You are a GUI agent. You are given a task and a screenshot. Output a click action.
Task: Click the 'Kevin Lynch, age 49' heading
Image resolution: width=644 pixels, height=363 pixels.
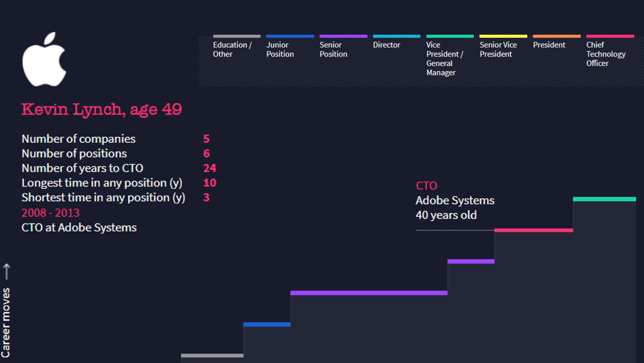tap(102, 109)
